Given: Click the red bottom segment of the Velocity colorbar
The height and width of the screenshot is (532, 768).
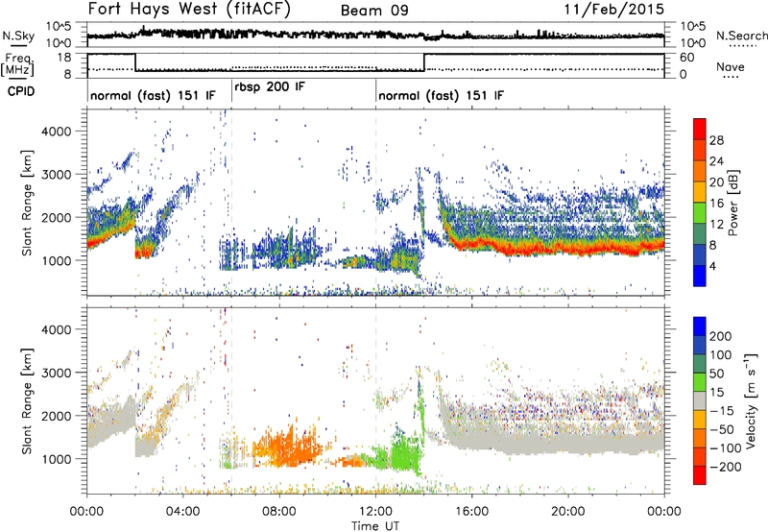Looking at the screenshot, I should pos(700,475).
